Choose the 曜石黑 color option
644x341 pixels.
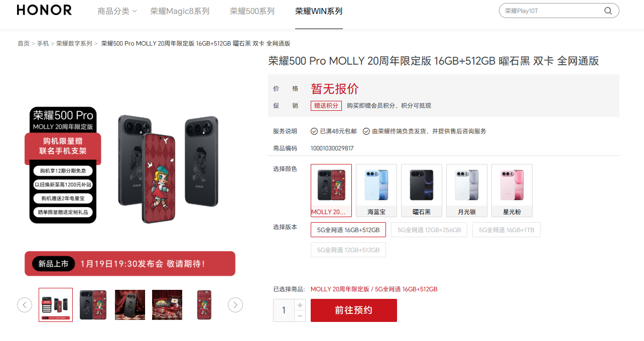click(422, 191)
